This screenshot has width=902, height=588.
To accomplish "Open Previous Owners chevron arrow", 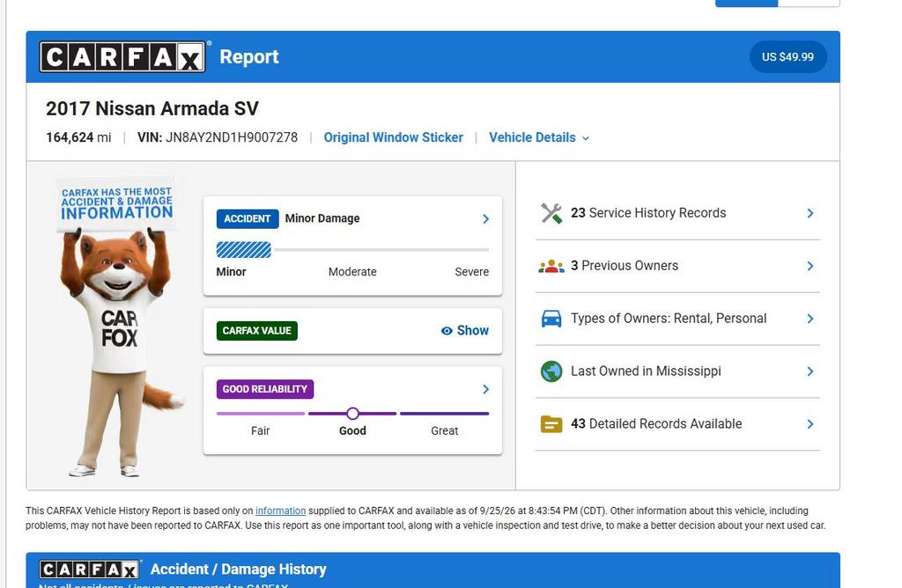I will (810, 266).
